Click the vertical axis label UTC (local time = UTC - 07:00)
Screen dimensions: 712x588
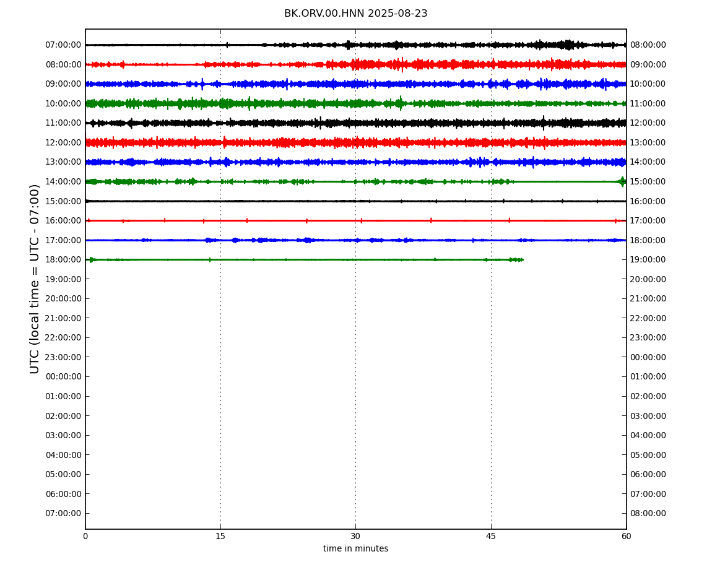point(35,279)
